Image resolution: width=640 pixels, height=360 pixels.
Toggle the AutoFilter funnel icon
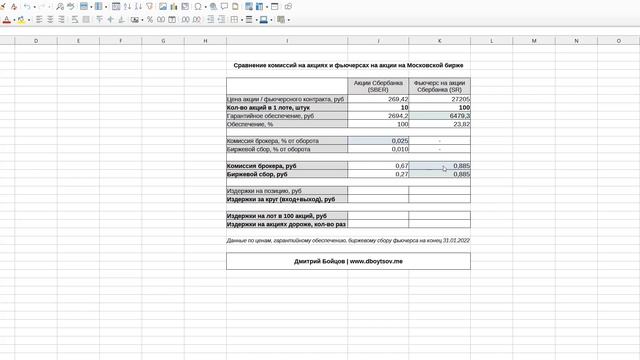[x=149, y=7]
